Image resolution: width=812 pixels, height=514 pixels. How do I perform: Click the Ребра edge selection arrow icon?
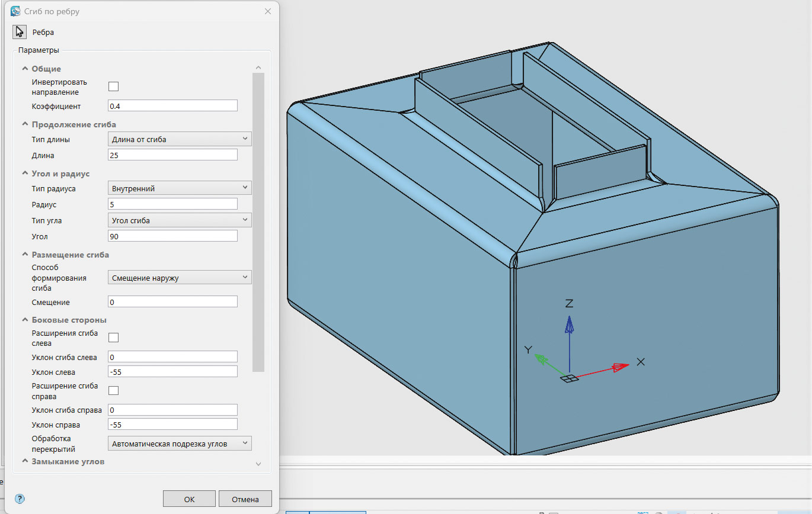click(20, 32)
